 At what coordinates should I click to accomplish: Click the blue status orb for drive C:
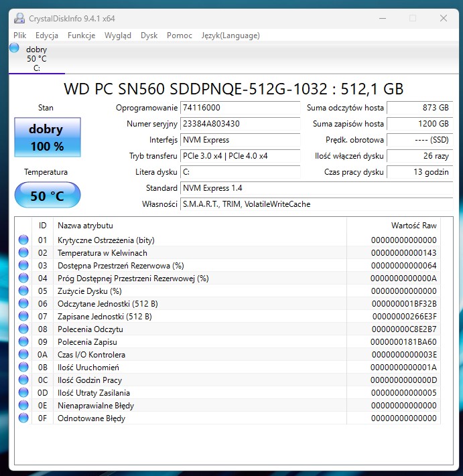click(15, 48)
